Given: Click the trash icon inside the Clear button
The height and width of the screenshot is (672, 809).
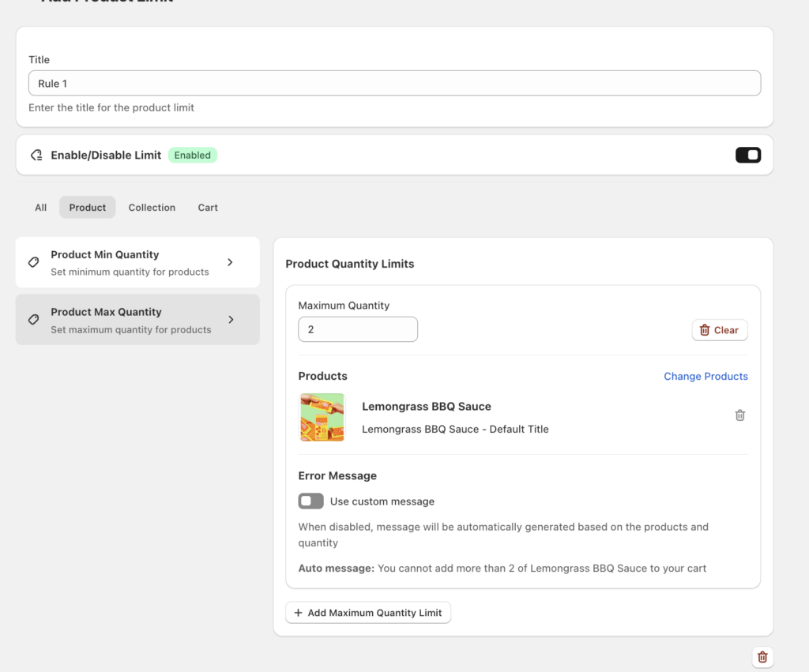Looking at the screenshot, I should coord(705,330).
